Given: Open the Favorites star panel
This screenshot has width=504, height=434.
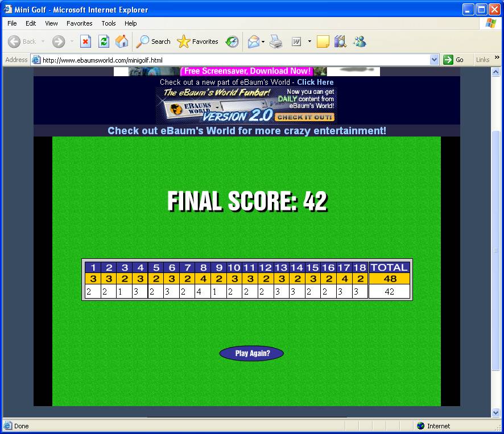Looking at the screenshot, I should point(198,42).
